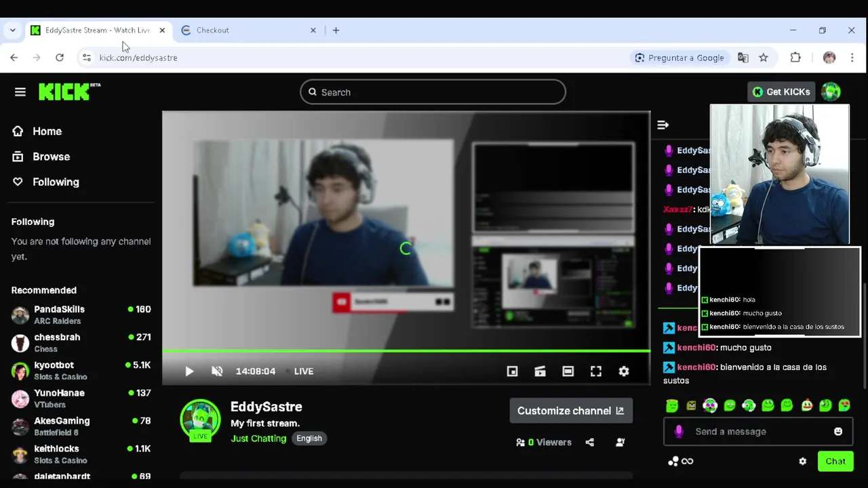
Task: Open recommended channel AkesGaming
Action: click(x=81, y=426)
